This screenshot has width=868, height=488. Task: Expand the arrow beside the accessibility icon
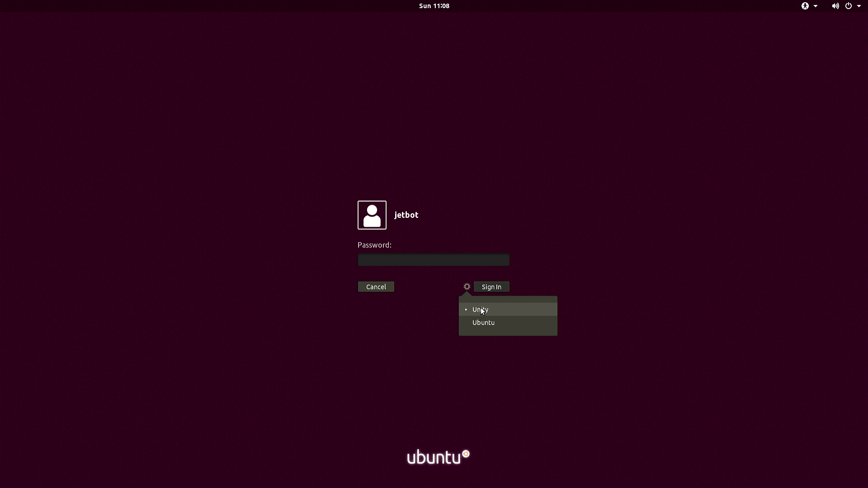(x=816, y=6)
